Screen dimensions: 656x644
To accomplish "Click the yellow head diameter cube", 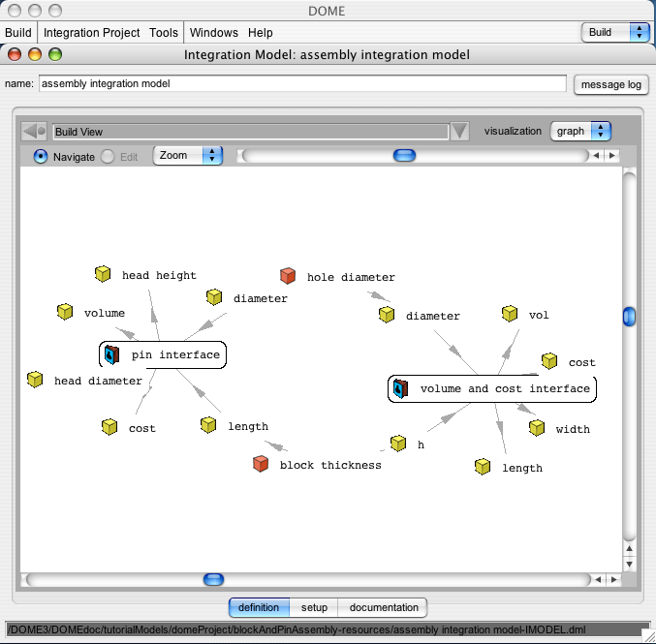I will tap(35, 380).
